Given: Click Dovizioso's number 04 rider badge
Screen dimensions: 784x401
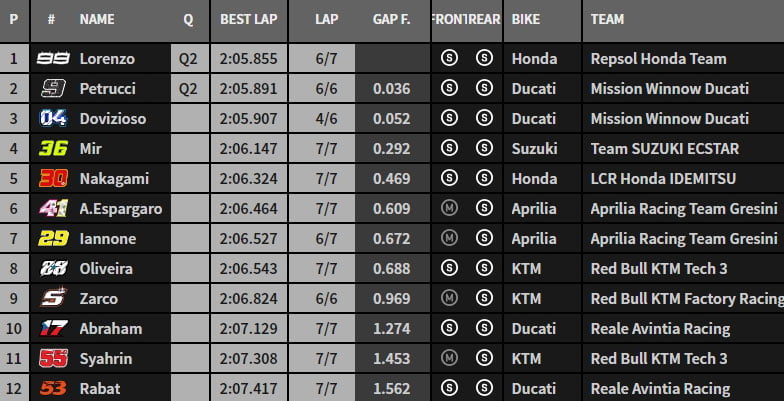Looking at the screenshot, I should [52, 119].
